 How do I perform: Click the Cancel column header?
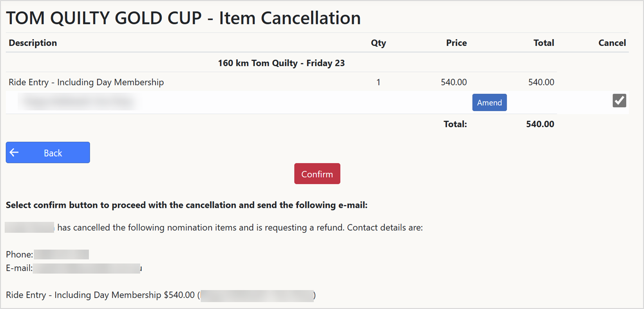[612, 43]
